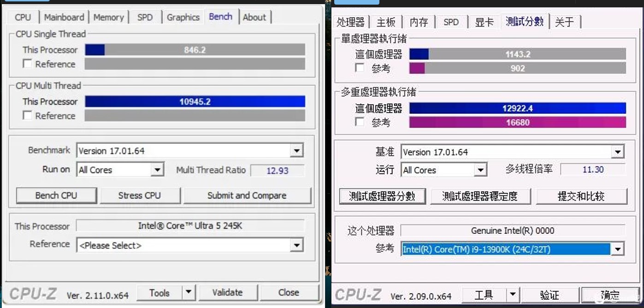Open the Memory tab in left window
The width and height of the screenshot is (644, 308).
[x=108, y=18]
